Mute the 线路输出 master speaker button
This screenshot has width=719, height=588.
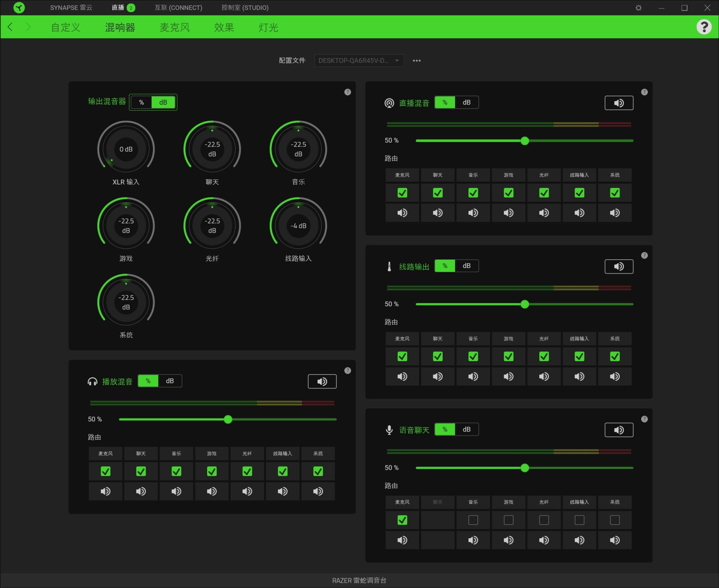coord(619,266)
